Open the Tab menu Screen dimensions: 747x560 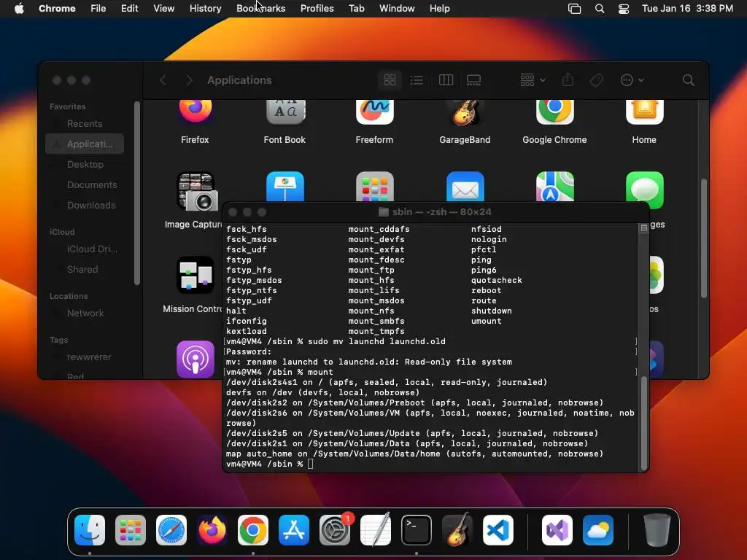[x=356, y=9]
